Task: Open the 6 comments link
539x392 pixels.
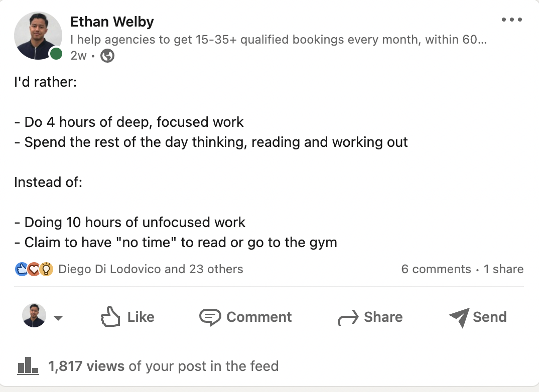Action: click(436, 270)
